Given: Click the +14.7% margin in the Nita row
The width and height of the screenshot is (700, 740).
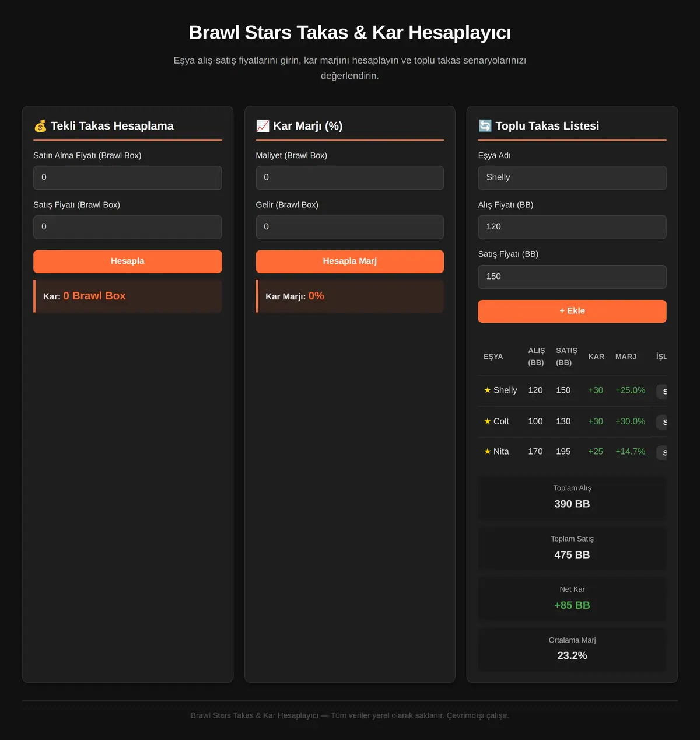Looking at the screenshot, I should (631, 452).
